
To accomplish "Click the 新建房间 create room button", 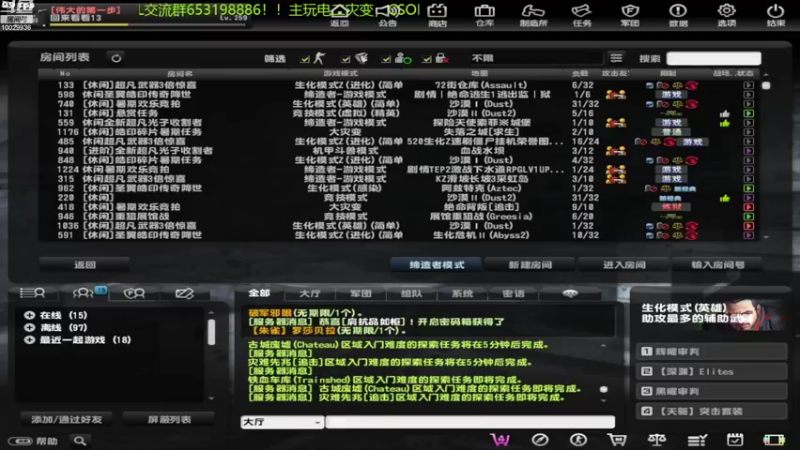I will click(530, 265).
